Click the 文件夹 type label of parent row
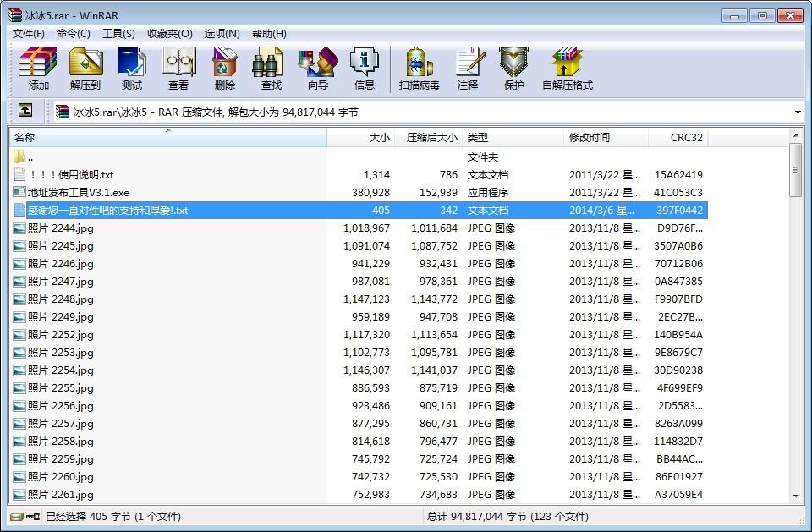 483,157
